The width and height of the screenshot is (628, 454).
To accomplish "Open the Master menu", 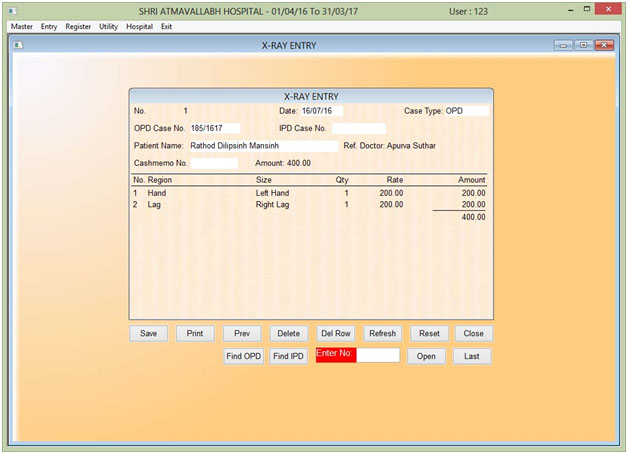I will (22, 26).
